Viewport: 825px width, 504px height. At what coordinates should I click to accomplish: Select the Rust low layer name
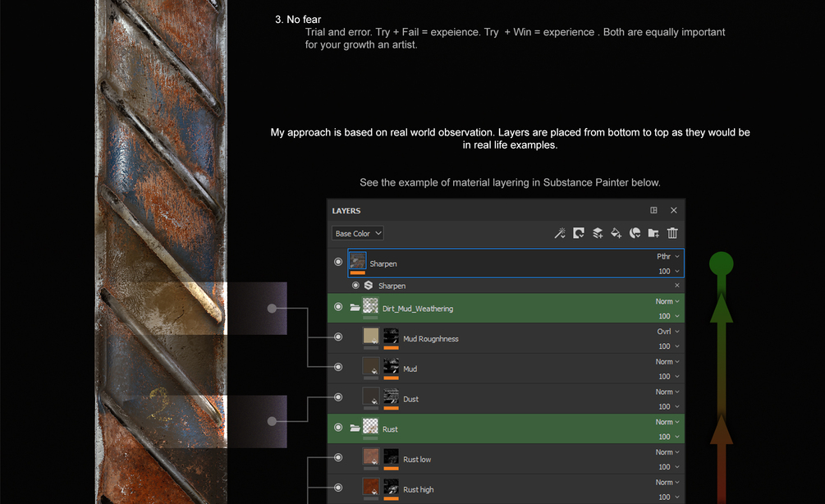point(417,460)
